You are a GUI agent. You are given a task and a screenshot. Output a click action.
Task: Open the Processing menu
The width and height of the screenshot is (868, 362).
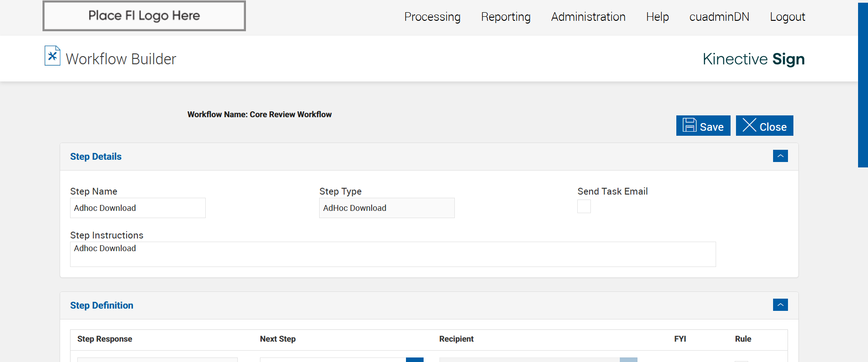pyautogui.click(x=432, y=17)
